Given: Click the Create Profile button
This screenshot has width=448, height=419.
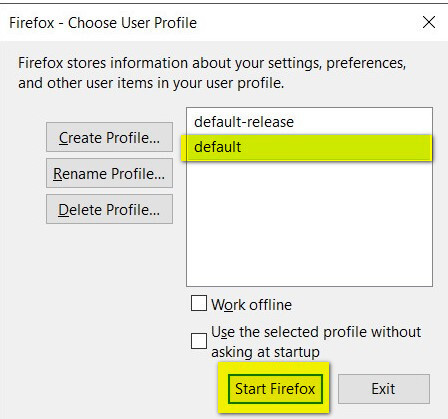Looking at the screenshot, I should (109, 137).
